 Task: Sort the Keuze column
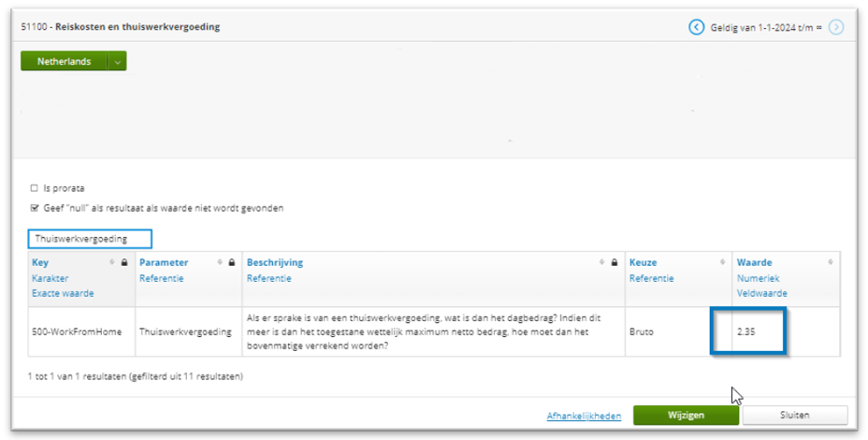pos(722,262)
